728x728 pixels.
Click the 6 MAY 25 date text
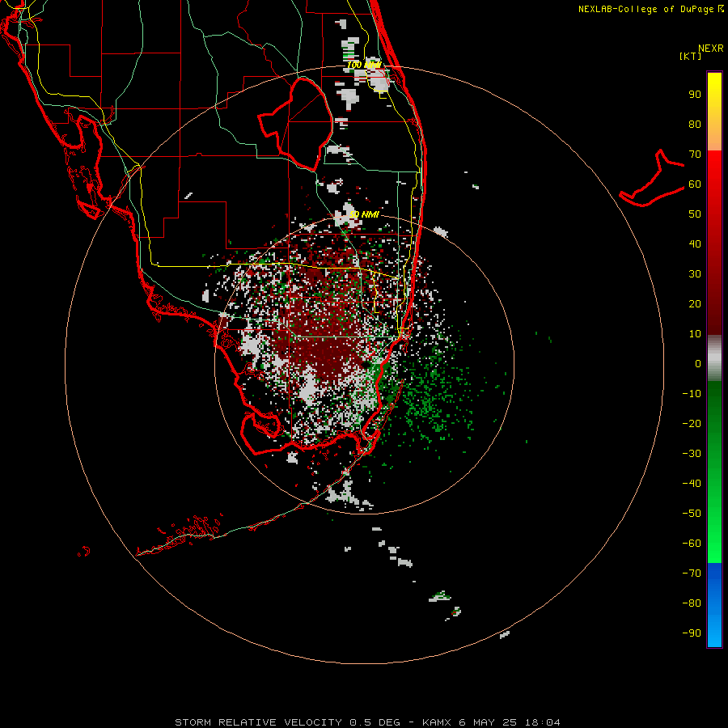coord(489,722)
